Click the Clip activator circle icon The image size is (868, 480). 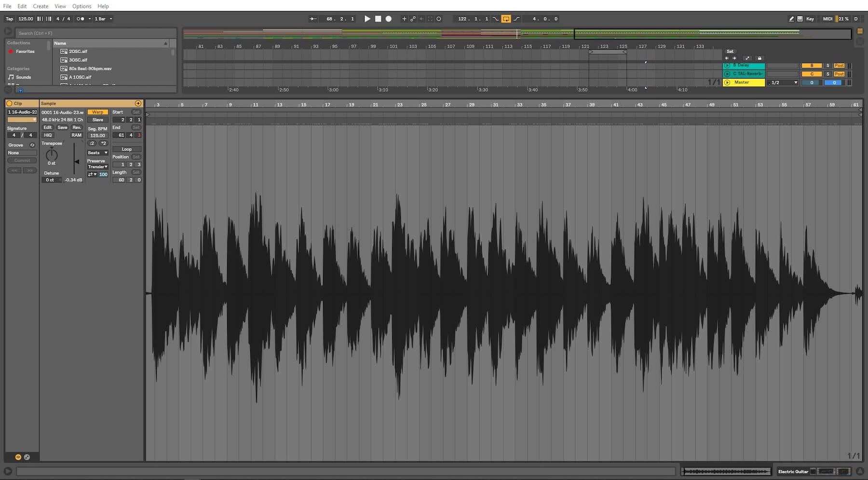pyautogui.click(x=9, y=103)
